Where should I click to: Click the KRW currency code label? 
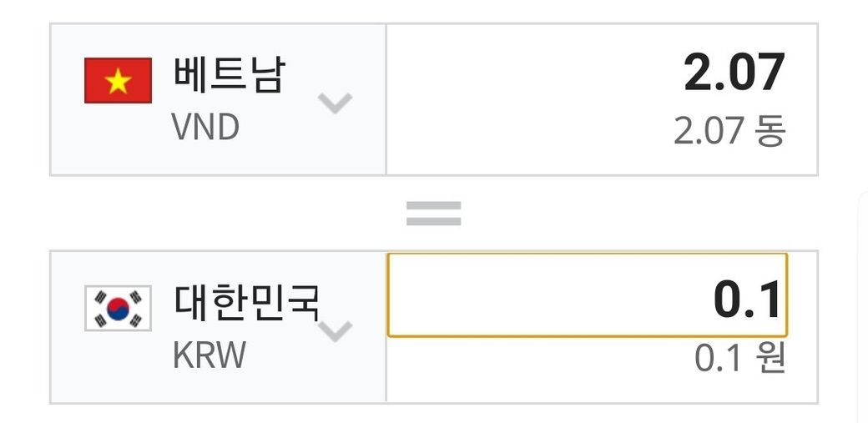pyautogui.click(x=209, y=355)
